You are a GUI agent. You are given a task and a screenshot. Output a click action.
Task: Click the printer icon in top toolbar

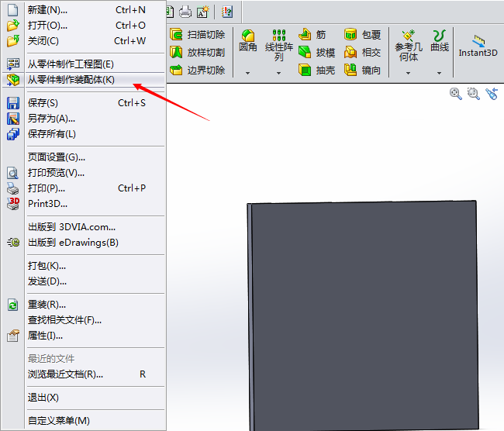(x=185, y=12)
